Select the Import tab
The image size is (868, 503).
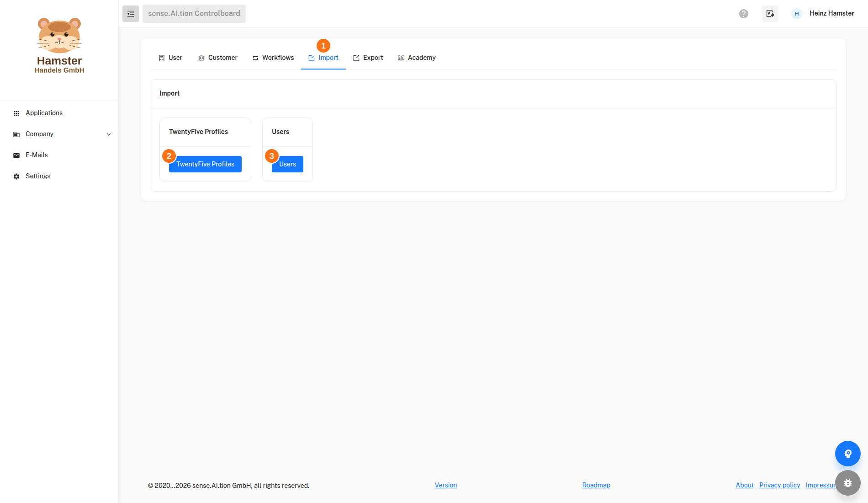(323, 58)
